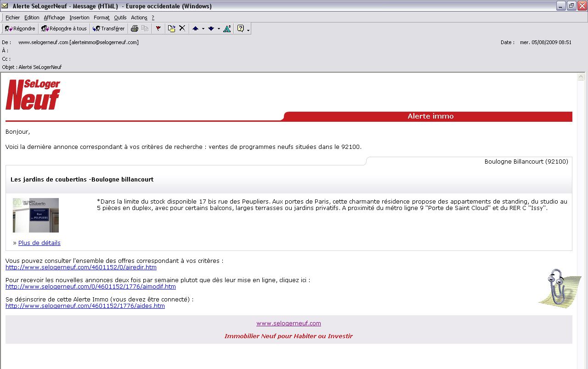
Task: Open the Format menu
Action: (x=102, y=17)
